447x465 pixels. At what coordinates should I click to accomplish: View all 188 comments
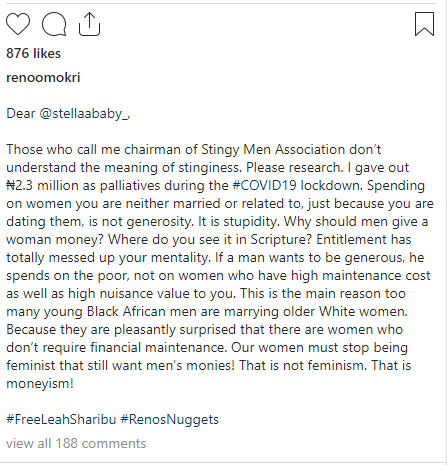point(76,444)
